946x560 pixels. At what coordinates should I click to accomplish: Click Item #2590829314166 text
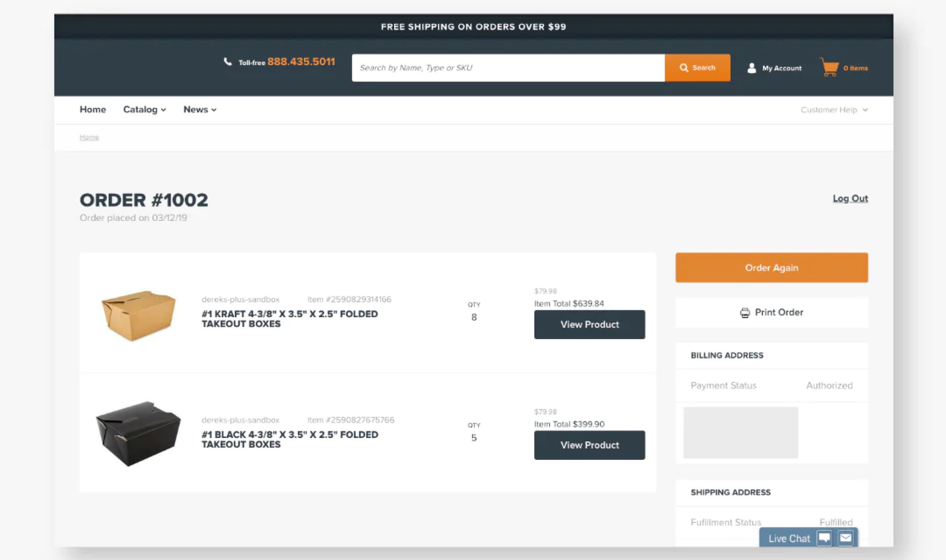tap(349, 299)
